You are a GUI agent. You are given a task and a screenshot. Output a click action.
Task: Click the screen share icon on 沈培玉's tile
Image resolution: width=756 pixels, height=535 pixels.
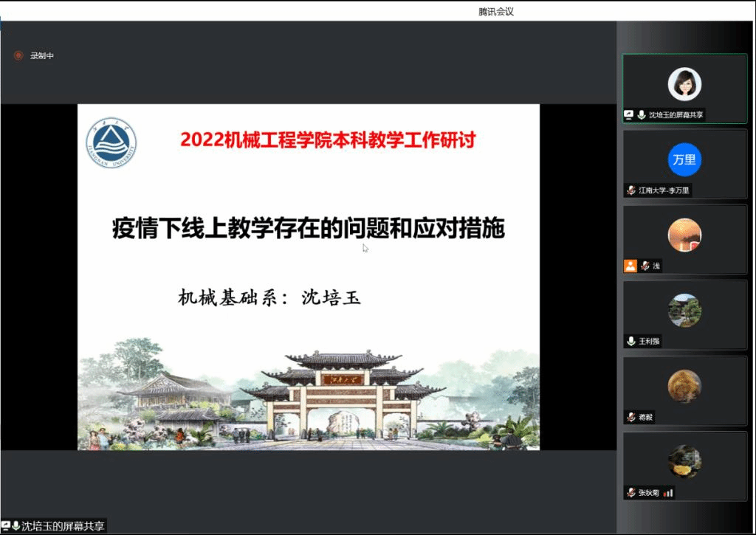coord(629,115)
